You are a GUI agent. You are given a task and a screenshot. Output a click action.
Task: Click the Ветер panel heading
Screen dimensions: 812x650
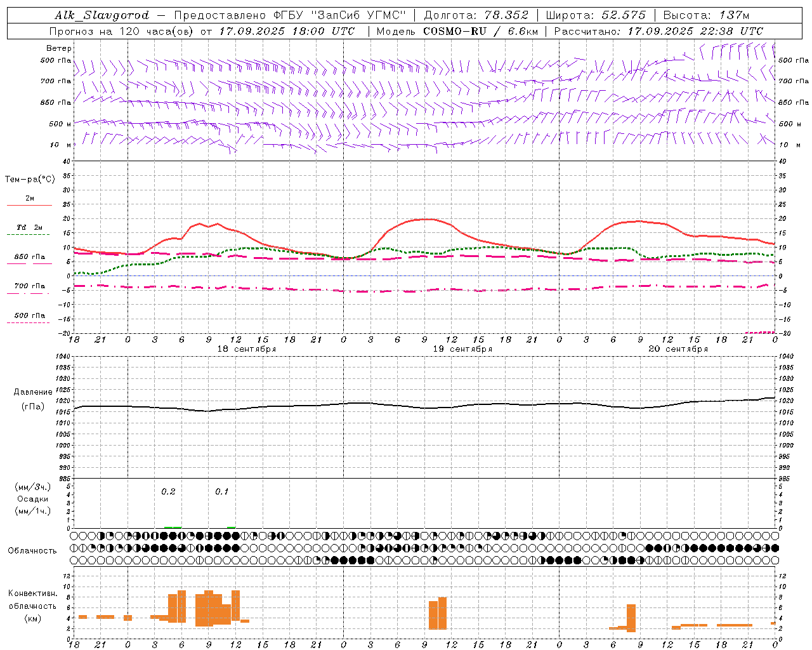coord(58,48)
